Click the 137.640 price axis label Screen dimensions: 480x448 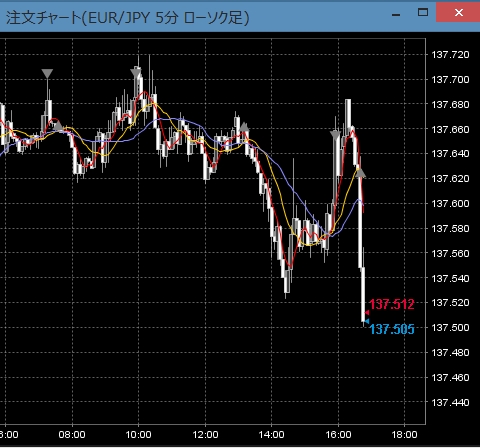450,154
